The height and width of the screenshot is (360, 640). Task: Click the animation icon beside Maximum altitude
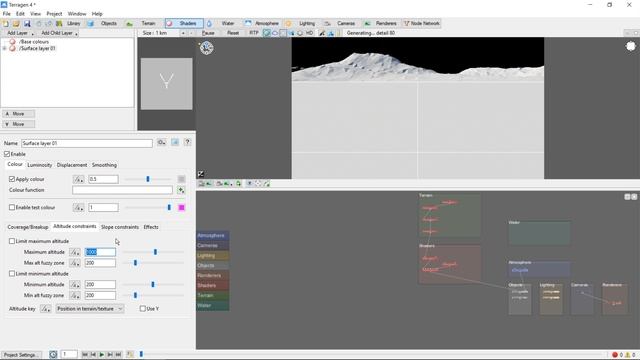(75, 252)
